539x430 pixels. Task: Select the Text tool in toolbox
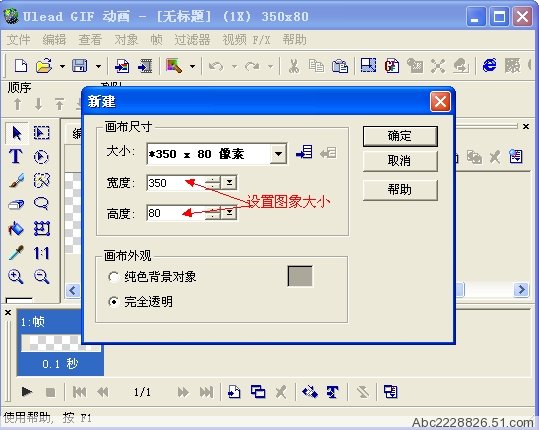pos(16,156)
